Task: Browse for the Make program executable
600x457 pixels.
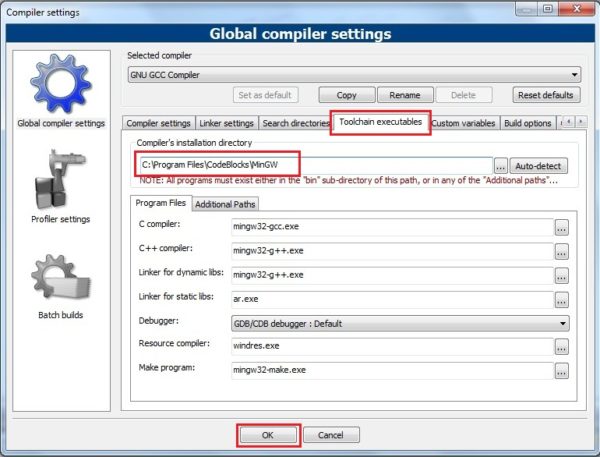Action: [561, 371]
